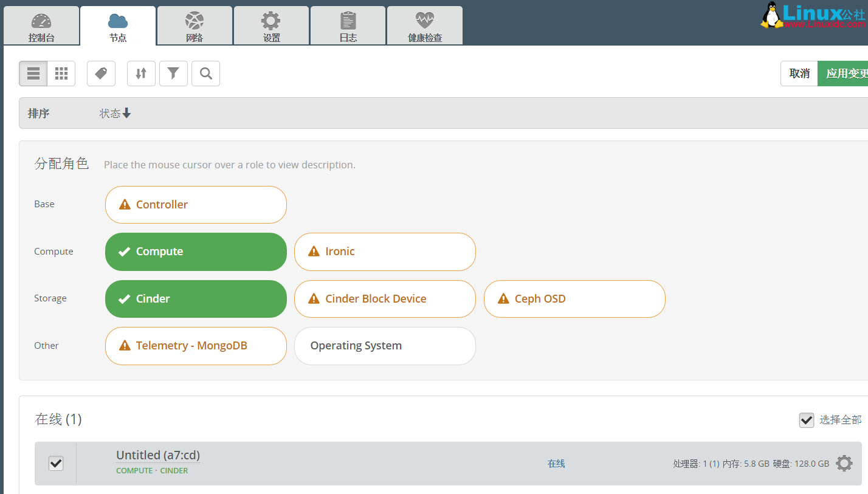Open the 网络 tab
Screen dimensions: 868x494
tap(195, 26)
